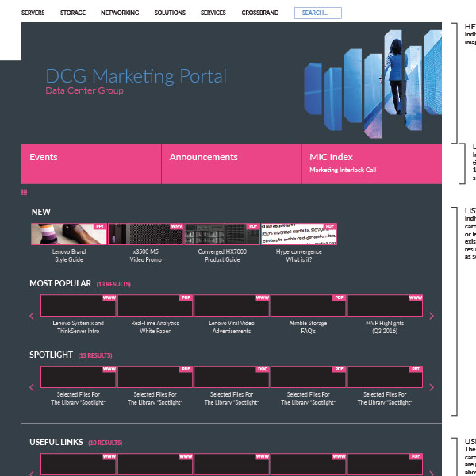Viewport: 476px width, 476px height.
Task: Click Marketing Interlock Call subtitle
Action: (343, 170)
